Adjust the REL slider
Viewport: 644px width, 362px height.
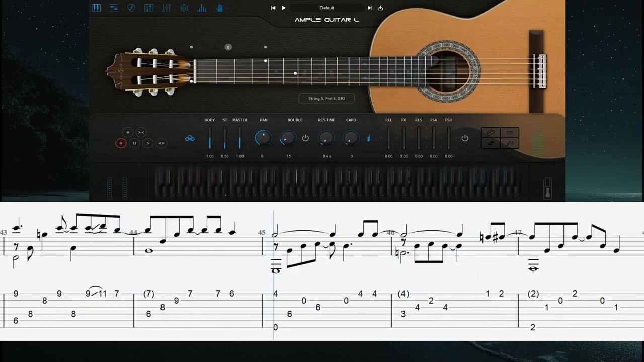tap(389, 137)
